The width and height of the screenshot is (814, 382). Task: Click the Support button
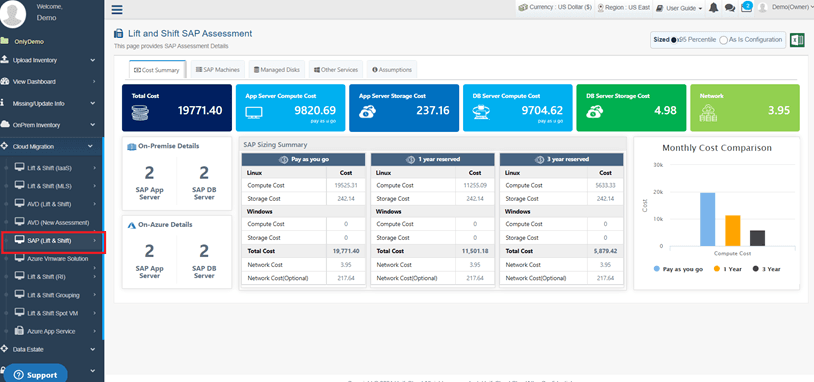click(35, 375)
